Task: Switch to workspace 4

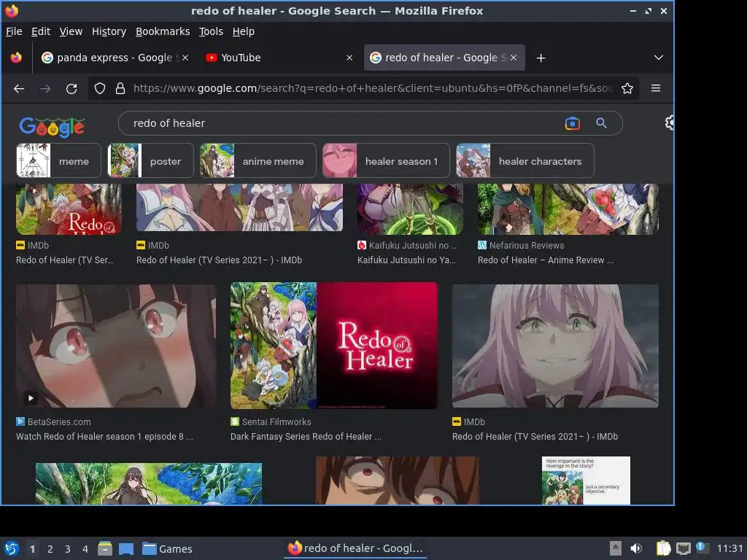Action: (85, 549)
